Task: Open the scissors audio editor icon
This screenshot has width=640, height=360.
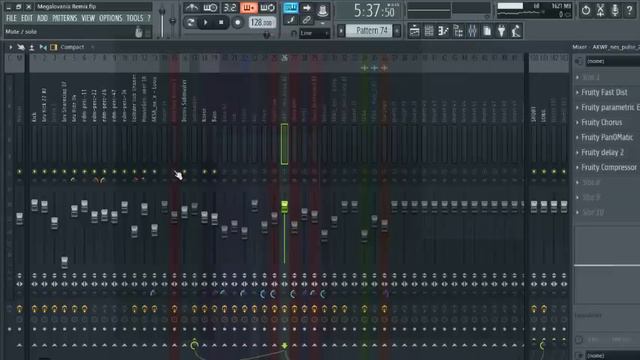Action: [x=600, y=11]
